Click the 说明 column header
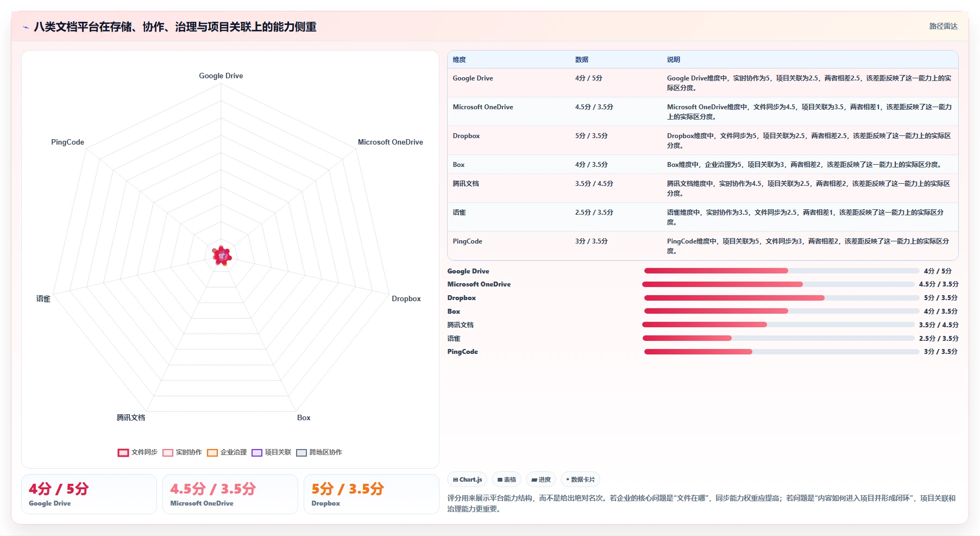This screenshot has height=536, width=980. tap(674, 60)
